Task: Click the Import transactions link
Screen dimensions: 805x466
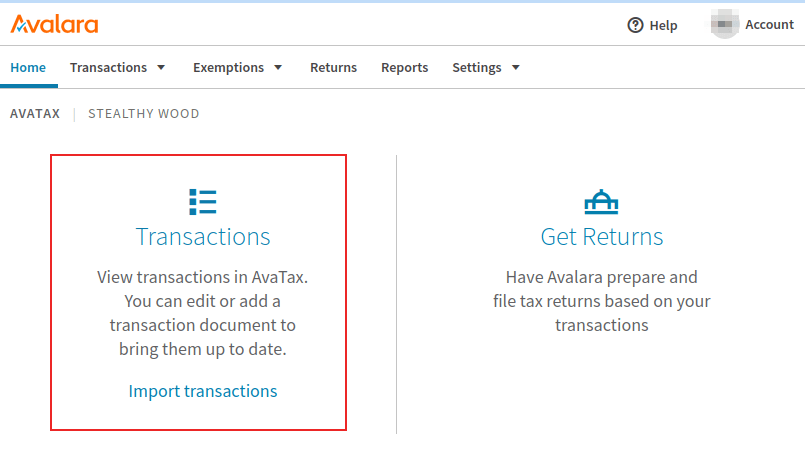Action: (203, 391)
